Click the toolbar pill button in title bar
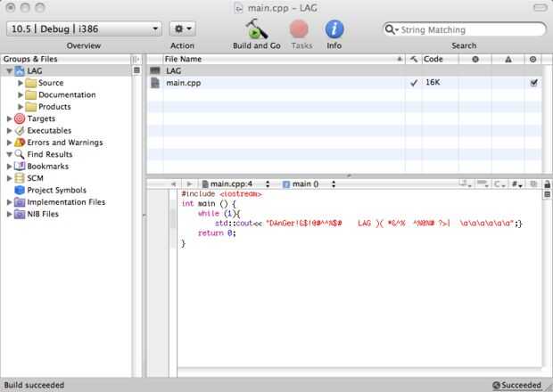Image resolution: width=553 pixels, height=392 pixels. click(541, 7)
